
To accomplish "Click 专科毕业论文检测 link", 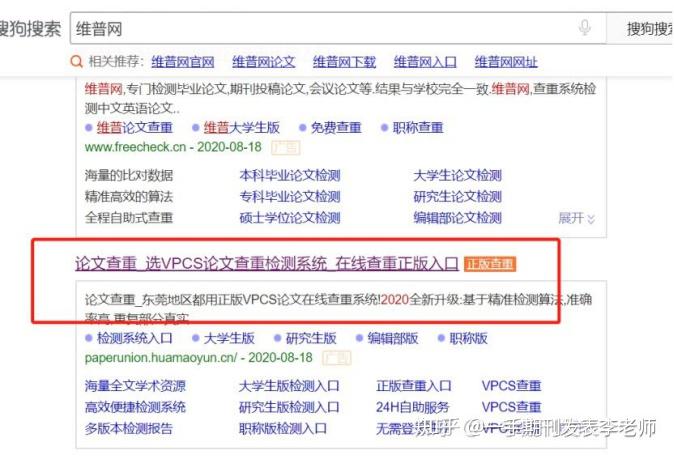I will (x=290, y=196).
